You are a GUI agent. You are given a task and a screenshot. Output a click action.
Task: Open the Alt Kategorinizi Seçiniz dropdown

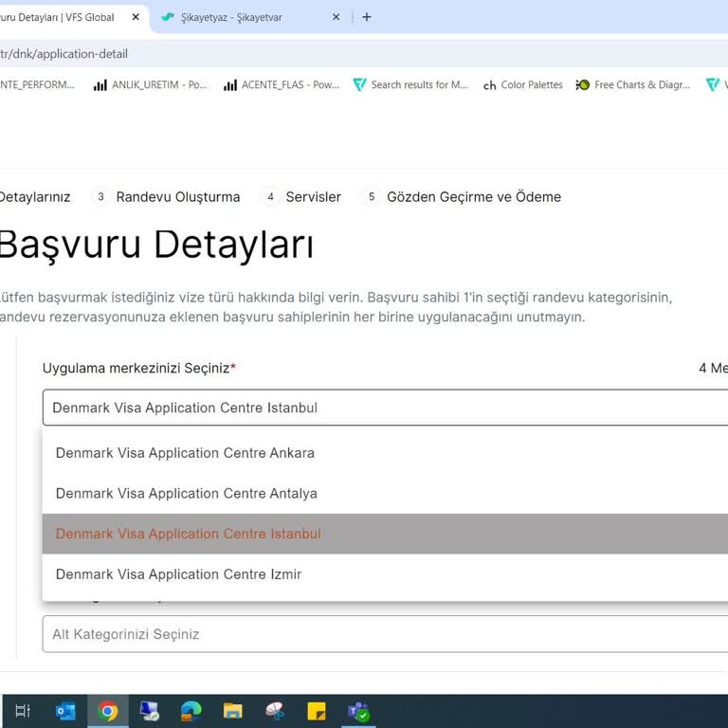[386, 634]
